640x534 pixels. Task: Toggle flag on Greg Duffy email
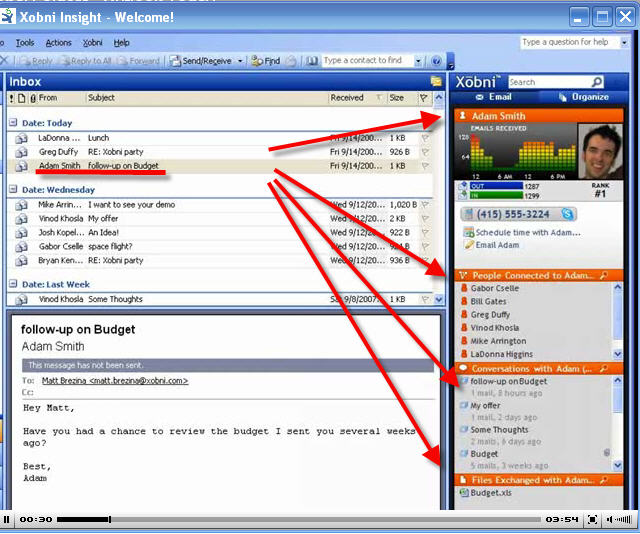click(425, 152)
